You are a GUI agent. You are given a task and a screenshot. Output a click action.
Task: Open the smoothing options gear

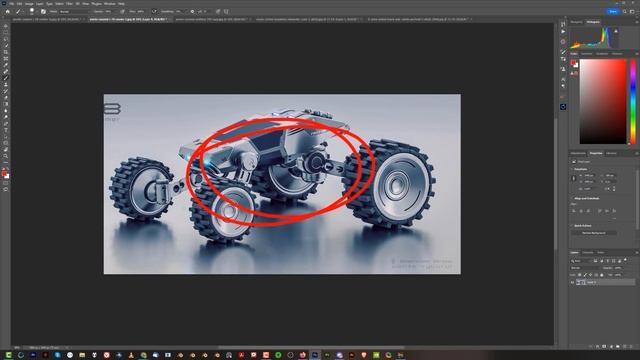click(192, 11)
